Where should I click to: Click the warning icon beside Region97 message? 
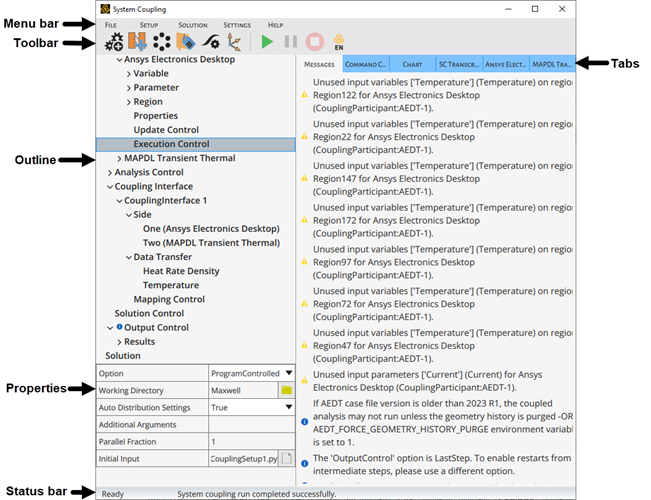click(x=304, y=262)
